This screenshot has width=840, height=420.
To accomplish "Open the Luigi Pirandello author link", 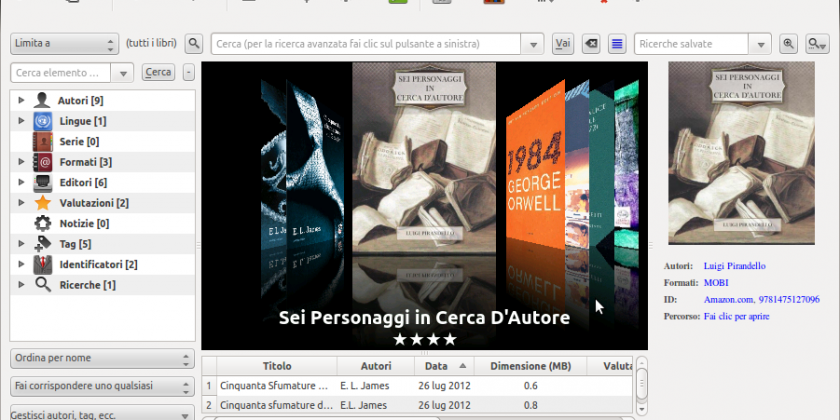I will [x=734, y=266].
